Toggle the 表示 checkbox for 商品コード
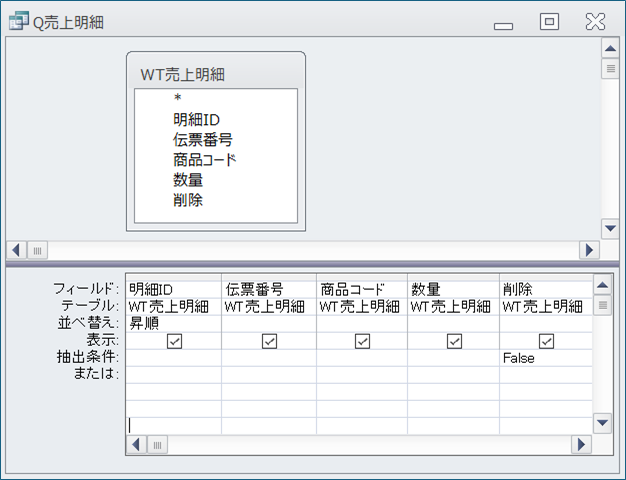 tap(362, 341)
